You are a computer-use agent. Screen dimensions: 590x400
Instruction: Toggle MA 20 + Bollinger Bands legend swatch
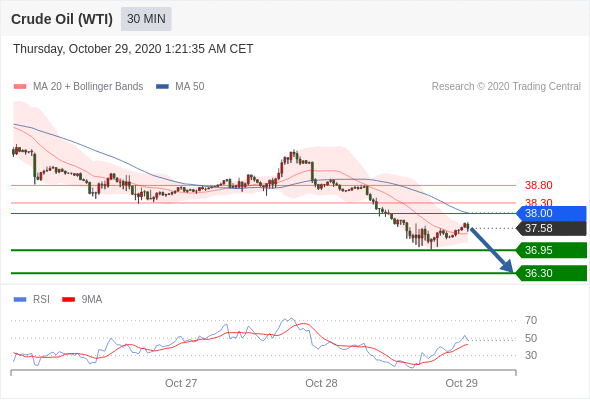20,87
